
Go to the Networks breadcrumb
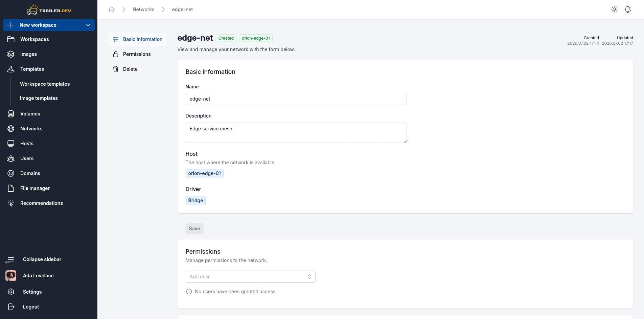tap(143, 9)
